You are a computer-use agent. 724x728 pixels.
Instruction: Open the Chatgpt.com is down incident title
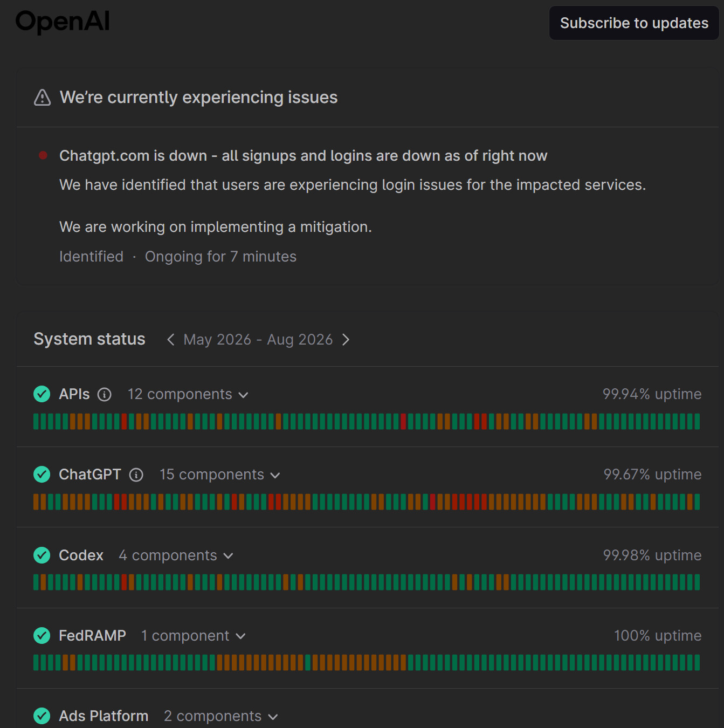pyautogui.click(x=303, y=156)
